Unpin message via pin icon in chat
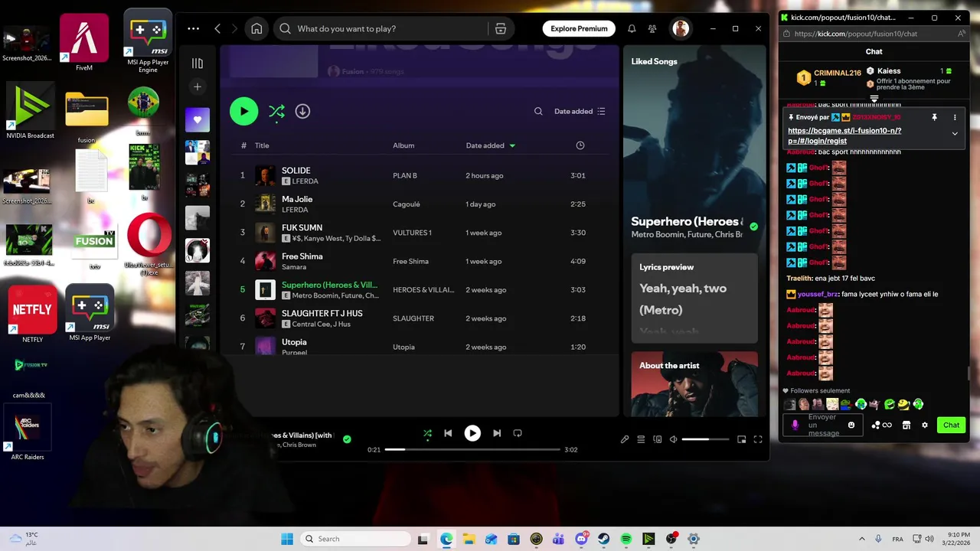Viewport: 980px width, 551px height. coord(934,118)
